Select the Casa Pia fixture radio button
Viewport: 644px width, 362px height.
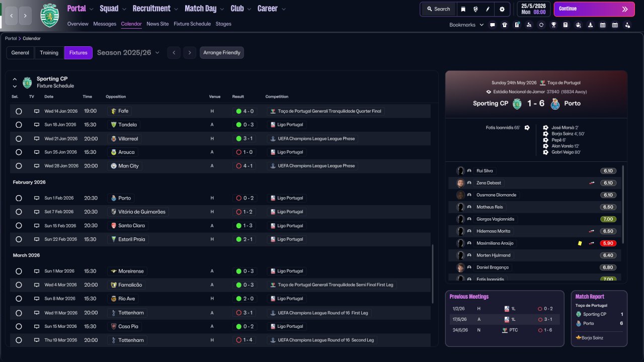[x=19, y=326]
